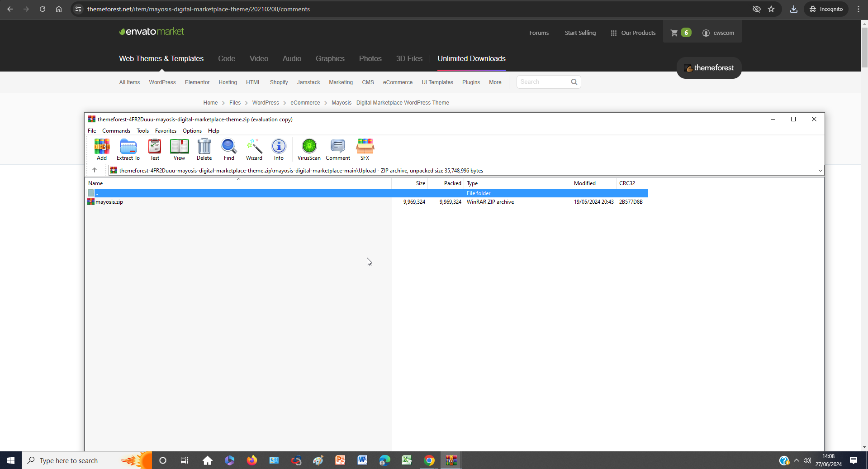This screenshot has width=868, height=469.
Task: Click the Extract To toolbar icon
Action: click(x=128, y=149)
